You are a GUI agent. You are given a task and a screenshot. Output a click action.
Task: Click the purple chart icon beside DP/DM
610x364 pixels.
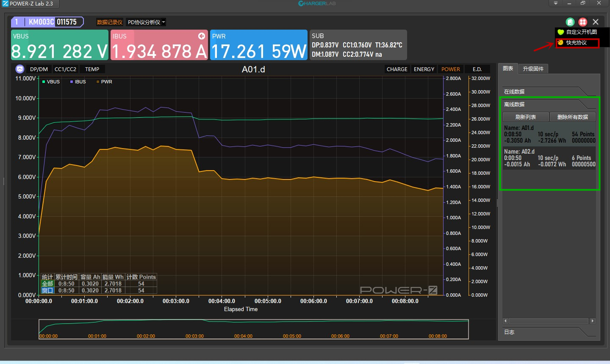click(x=19, y=69)
